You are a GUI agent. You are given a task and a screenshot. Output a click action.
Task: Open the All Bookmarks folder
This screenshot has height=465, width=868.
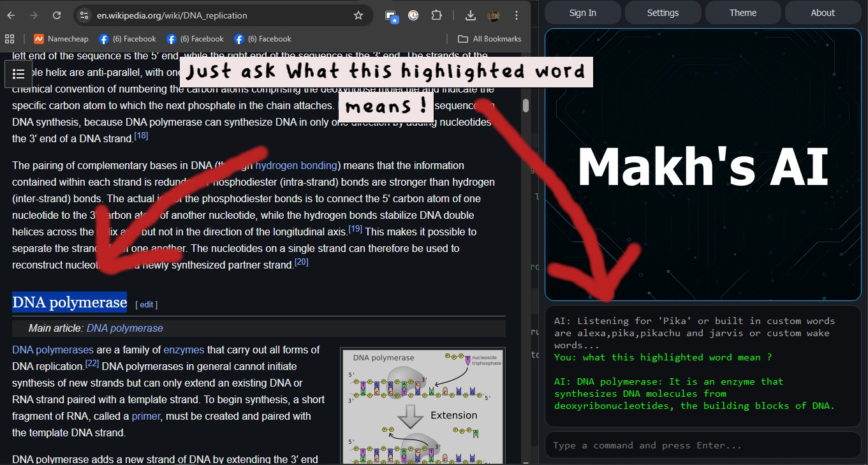click(490, 39)
